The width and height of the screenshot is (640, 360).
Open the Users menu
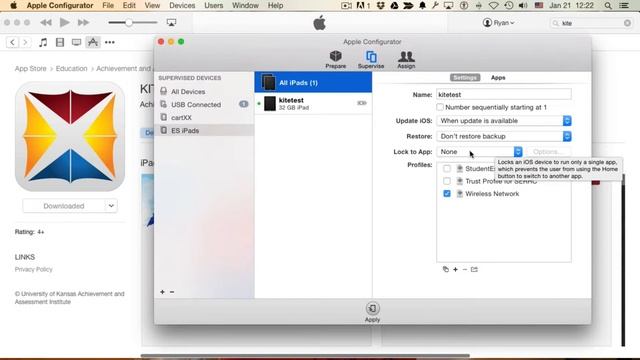pos(213,6)
